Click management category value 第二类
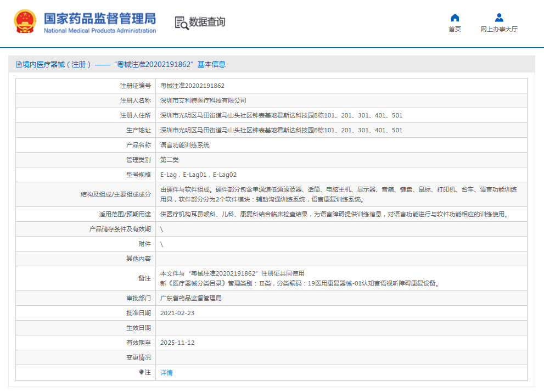This screenshot has height=392, width=544. [x=170, y=160]
